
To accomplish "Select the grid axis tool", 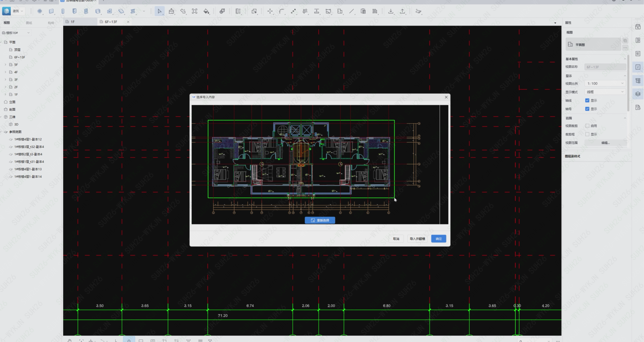I will pyautogui.click(x=40, y=11).
